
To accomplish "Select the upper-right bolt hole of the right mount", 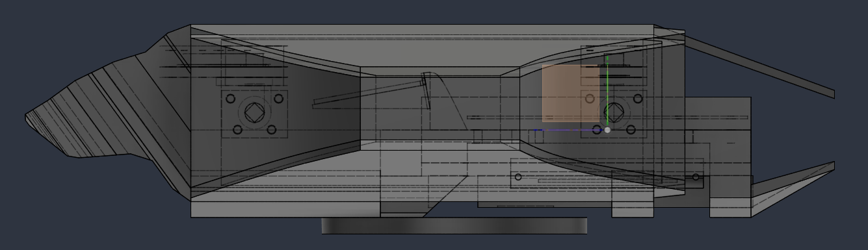I will tap(638, 99).
